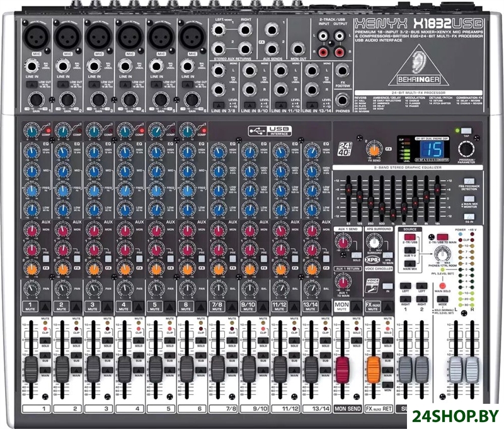This screenshot has height=429, width=504.
Task: Click the FX preset display showing 15
Action: tap(432, 149)
